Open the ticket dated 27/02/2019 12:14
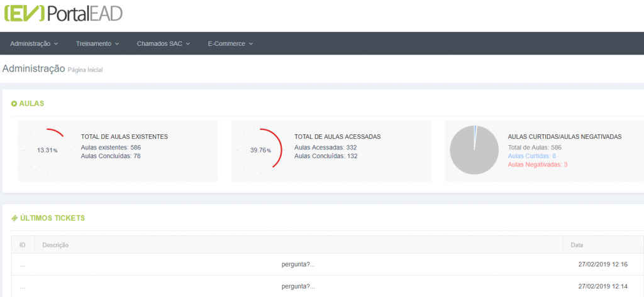The image size is (644, 297). point(327,286)
